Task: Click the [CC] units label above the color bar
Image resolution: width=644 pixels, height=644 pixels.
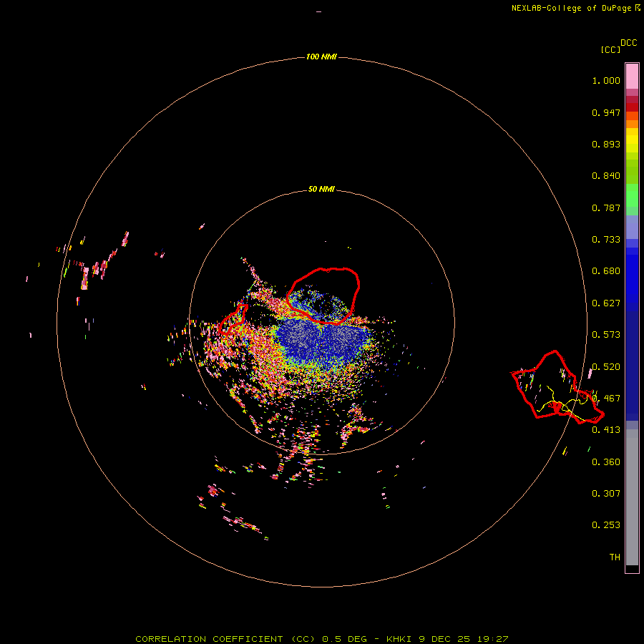Action: (610, 49)
